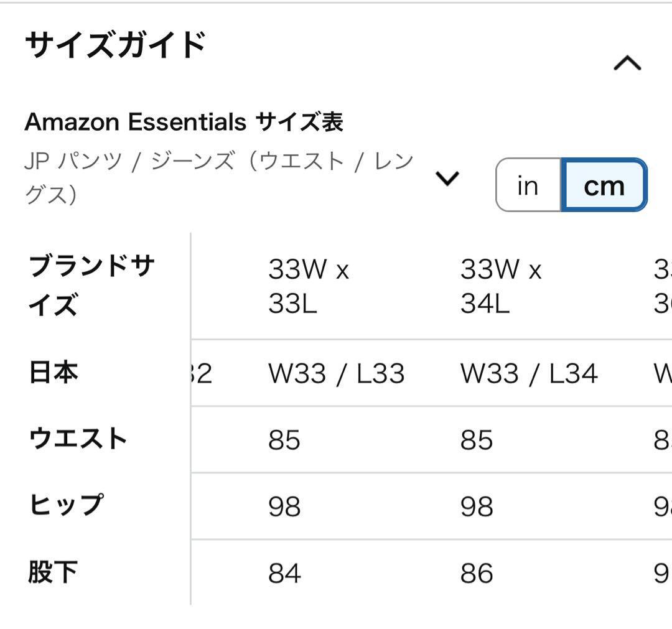672x629 pixels.
Task: Collapse the サイズガイド section chevron
Action: (x=627, y=63)
